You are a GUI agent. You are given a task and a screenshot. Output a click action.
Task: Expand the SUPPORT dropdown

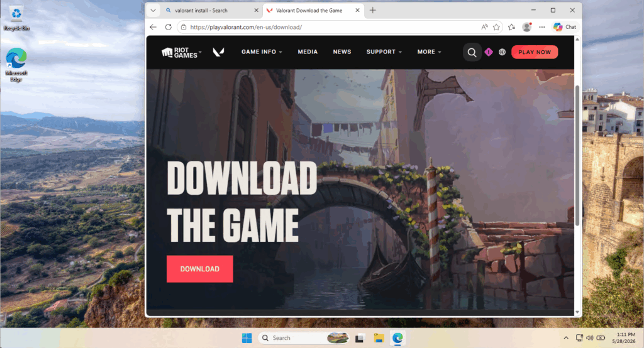(384, 52)
